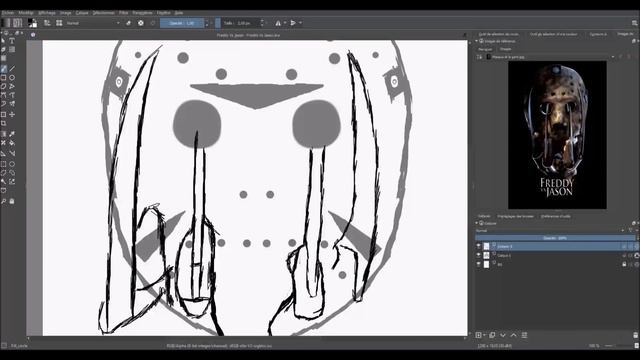The image size is (640, 360).
Task: Switch to the Préréglages des brosses tab
Action: point(516,216)
